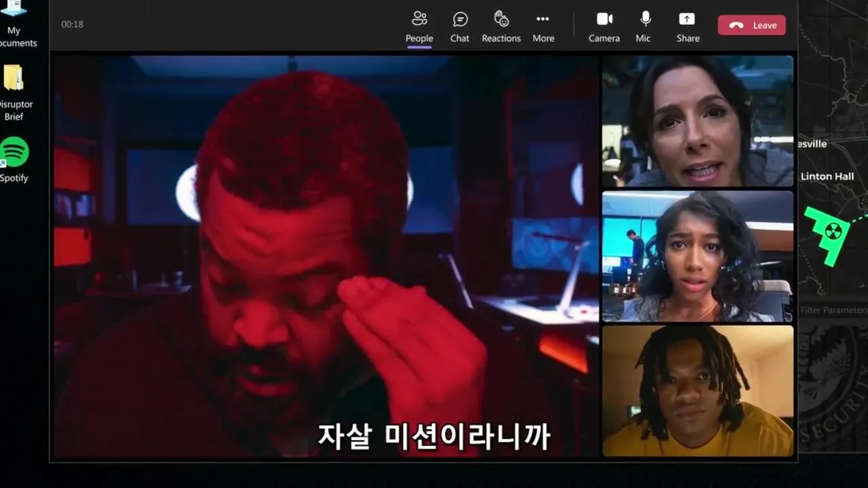Viewport: 868px width, 488px height.
Task: Select the middle participant with curly hair
Action: tap(698, 256)
